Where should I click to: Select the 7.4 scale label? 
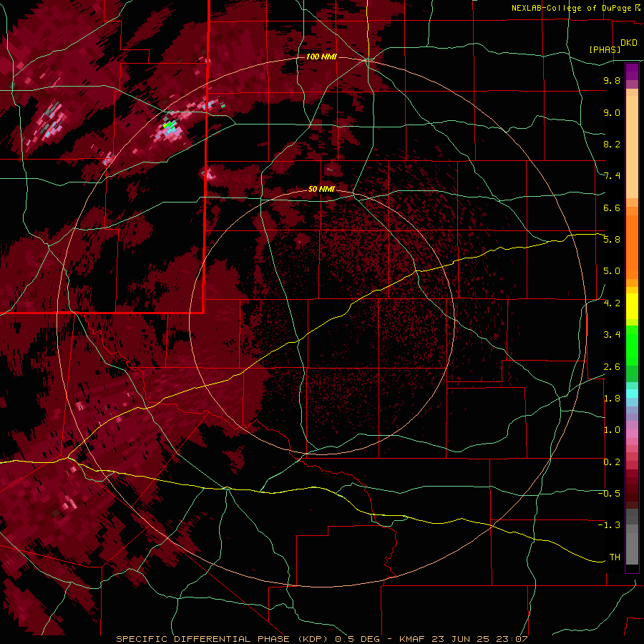tap(612, 176)
